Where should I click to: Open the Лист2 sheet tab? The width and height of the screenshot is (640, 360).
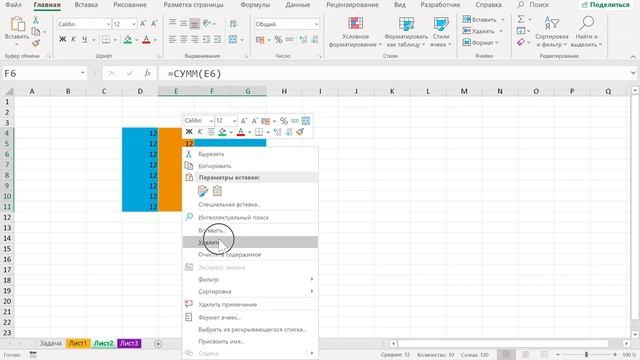click(x=103, y=343)
